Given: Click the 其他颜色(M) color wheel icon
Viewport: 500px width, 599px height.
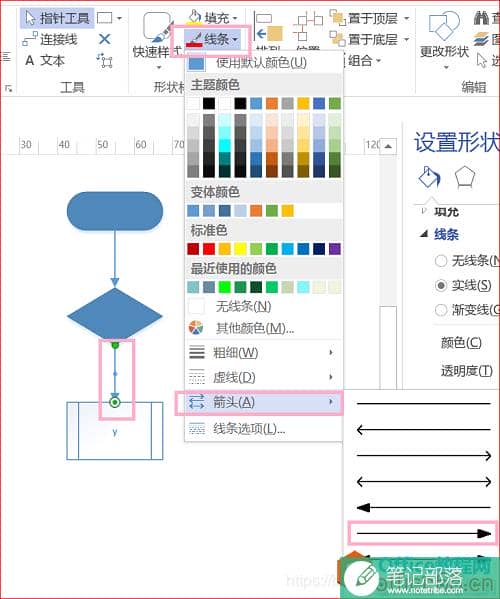Looking at the screenshot, I should 196,328.
